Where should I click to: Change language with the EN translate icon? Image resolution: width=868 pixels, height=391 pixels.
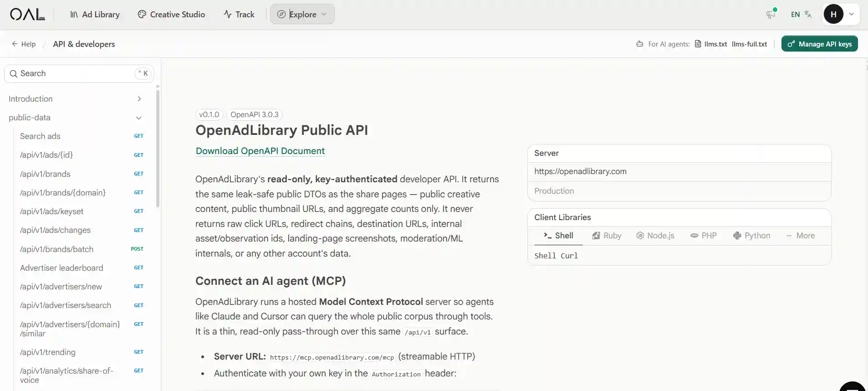801,14
